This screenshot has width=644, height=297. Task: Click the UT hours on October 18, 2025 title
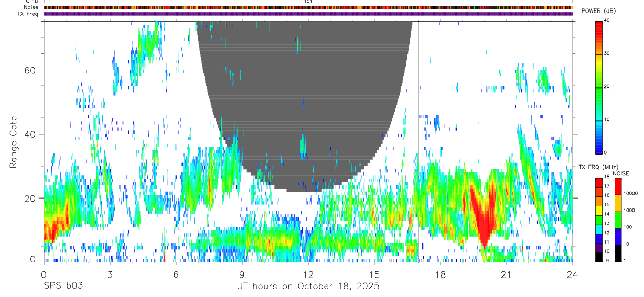[x=308, y=287]
